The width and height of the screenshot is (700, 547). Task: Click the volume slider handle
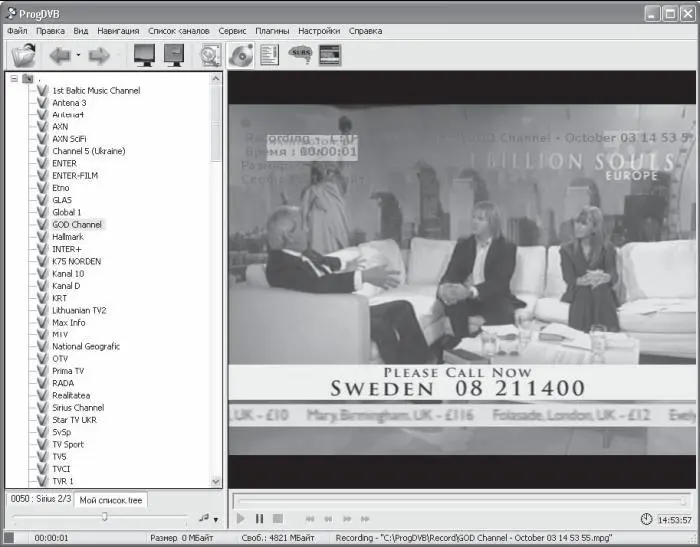[104, 517]
